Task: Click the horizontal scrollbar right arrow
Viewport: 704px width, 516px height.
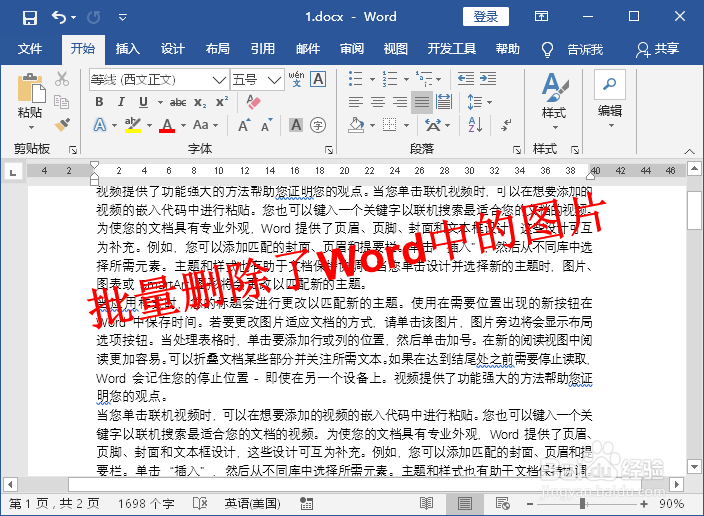Action: click(677, 485)
